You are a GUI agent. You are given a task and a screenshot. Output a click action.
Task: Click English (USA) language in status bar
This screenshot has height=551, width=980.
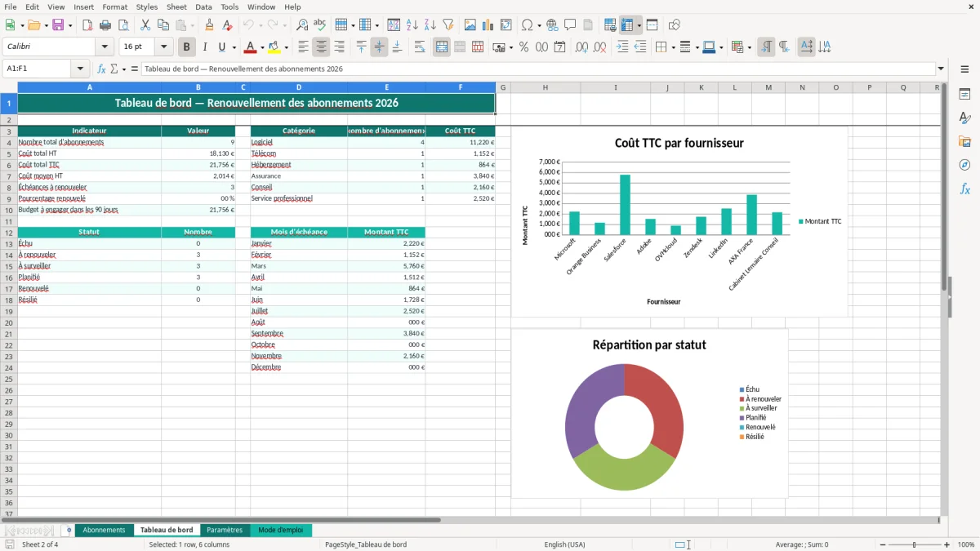pyautogui.click(x=564, y=544)
